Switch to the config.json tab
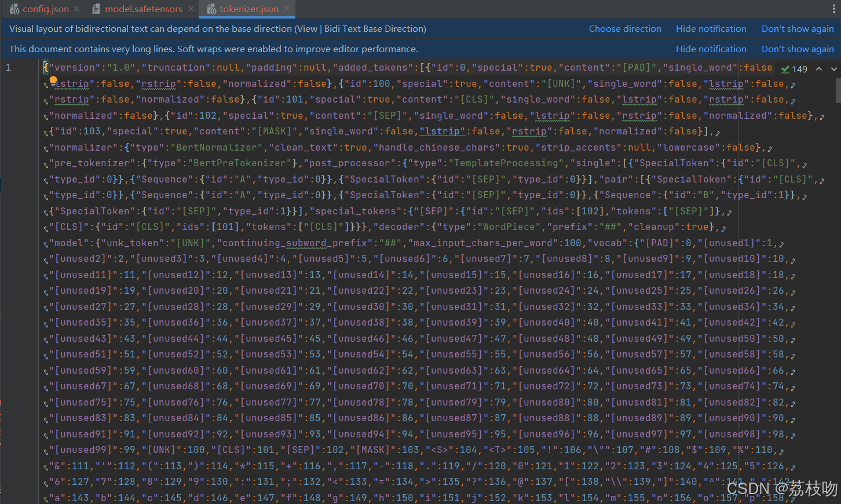 (45, 9)
